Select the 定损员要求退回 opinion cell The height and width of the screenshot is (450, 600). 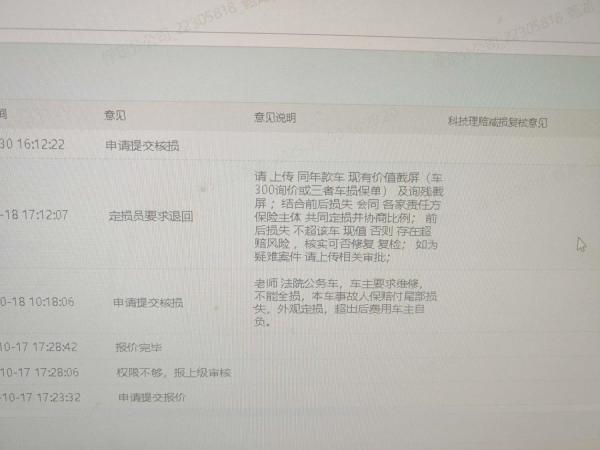point(150,215)
